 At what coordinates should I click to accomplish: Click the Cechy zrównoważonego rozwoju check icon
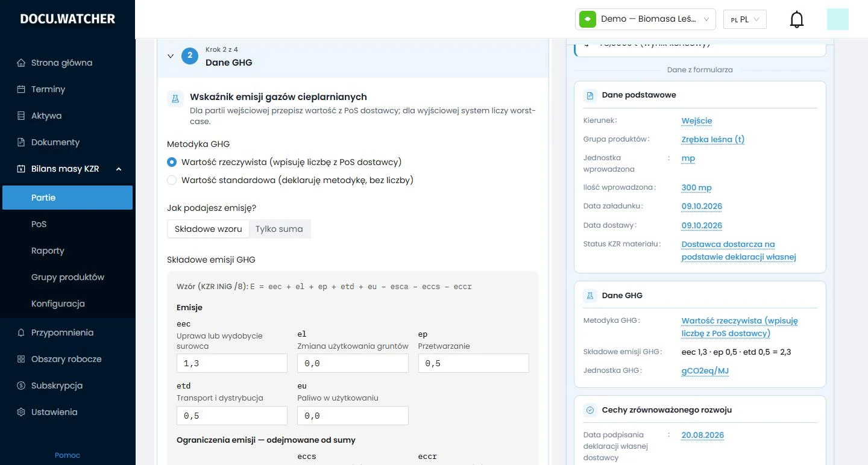590,410
